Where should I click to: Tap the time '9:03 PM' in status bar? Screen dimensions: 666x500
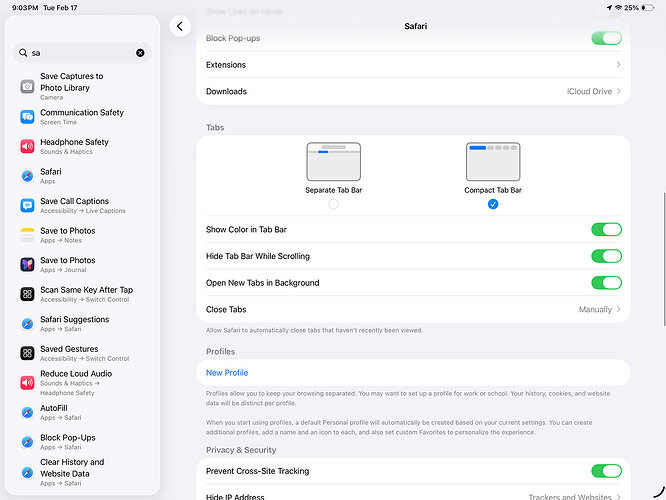point(25,8)
